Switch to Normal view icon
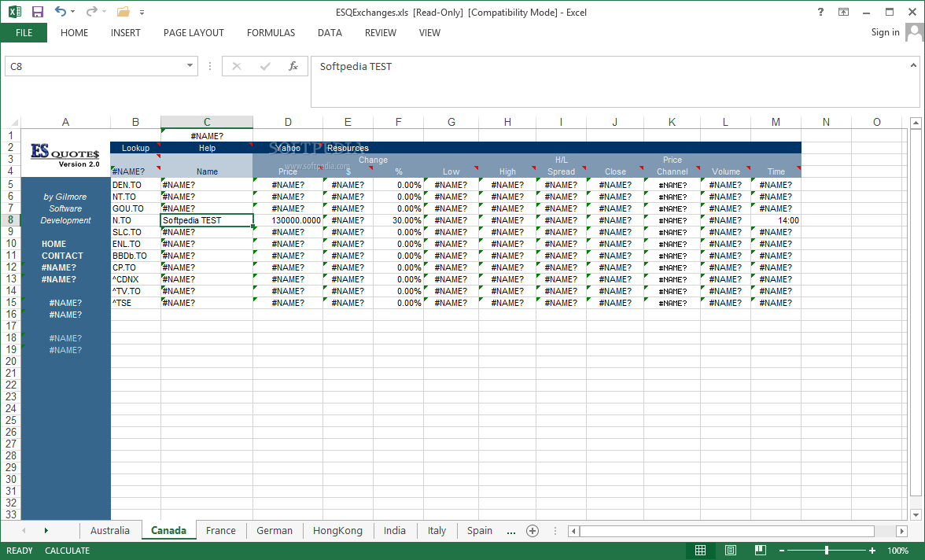 (x=700, y=551)
